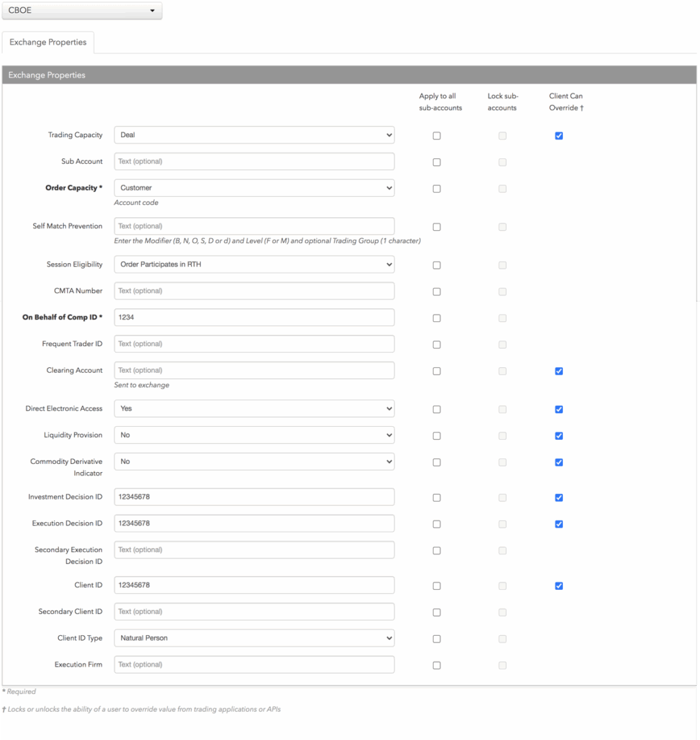
Task: Open the Commodity Derivative Indicator dropdown
Action: click(254, 462)
